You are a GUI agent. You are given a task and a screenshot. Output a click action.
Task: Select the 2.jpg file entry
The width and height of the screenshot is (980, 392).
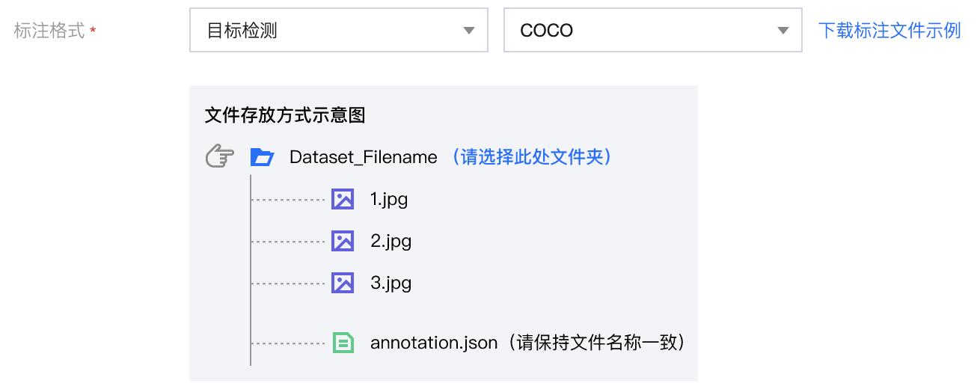pyautogui.click(x=391, y=242)
